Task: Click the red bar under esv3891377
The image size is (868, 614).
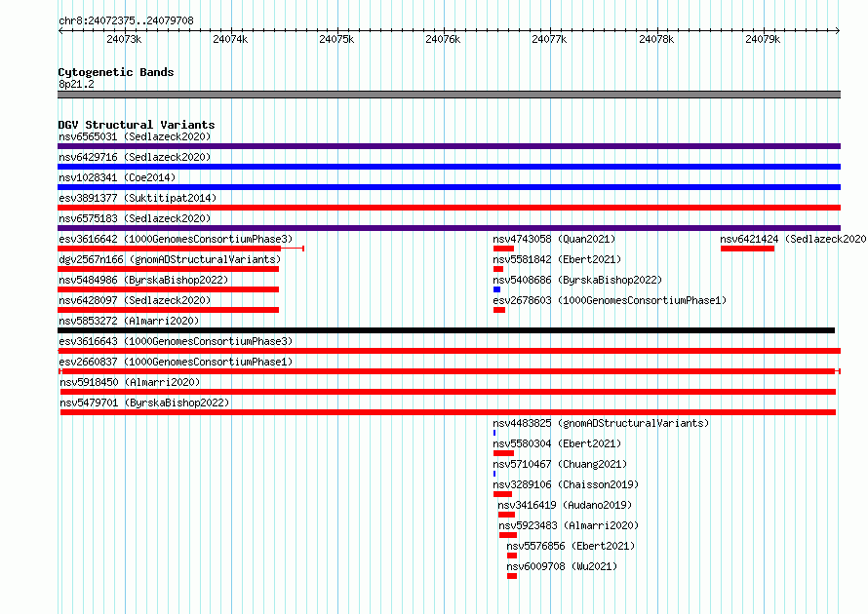Action: [x=449, y=208]
